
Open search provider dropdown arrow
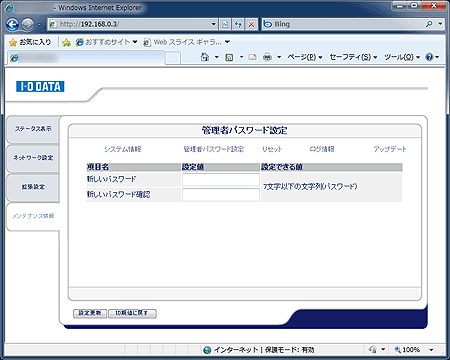point(440,24)
